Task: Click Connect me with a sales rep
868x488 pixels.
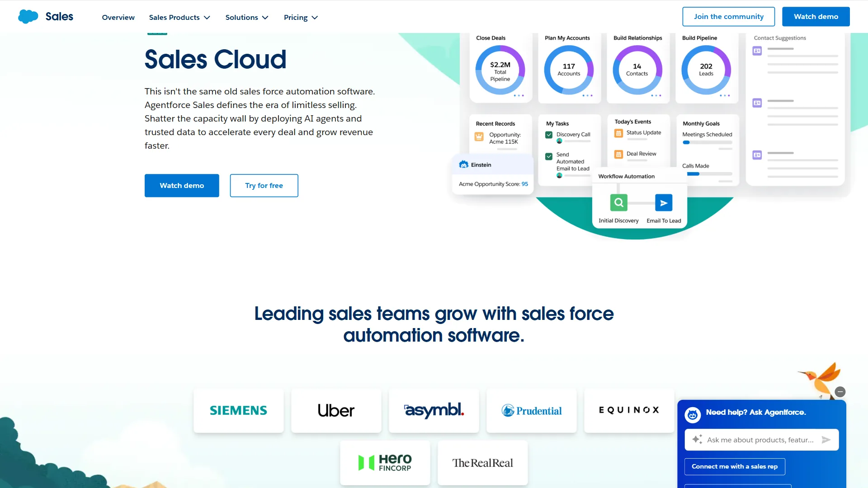Action: [x=735, y=466]
